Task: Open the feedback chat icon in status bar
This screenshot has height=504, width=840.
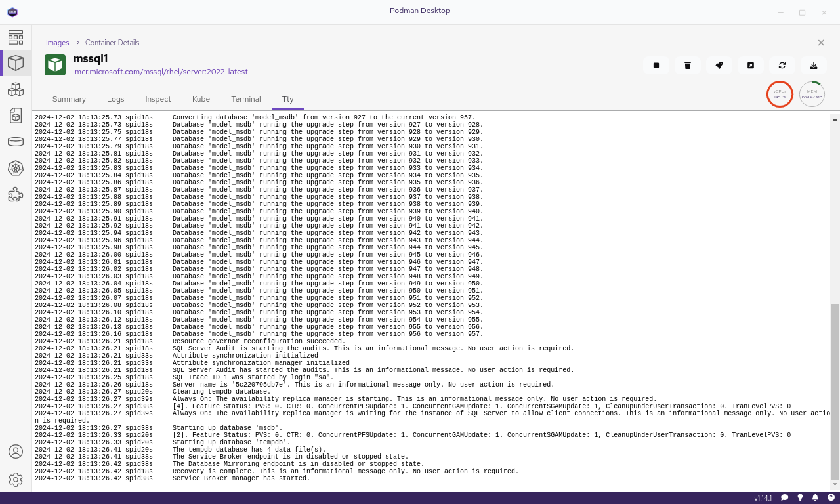Action: coord(784,498)
